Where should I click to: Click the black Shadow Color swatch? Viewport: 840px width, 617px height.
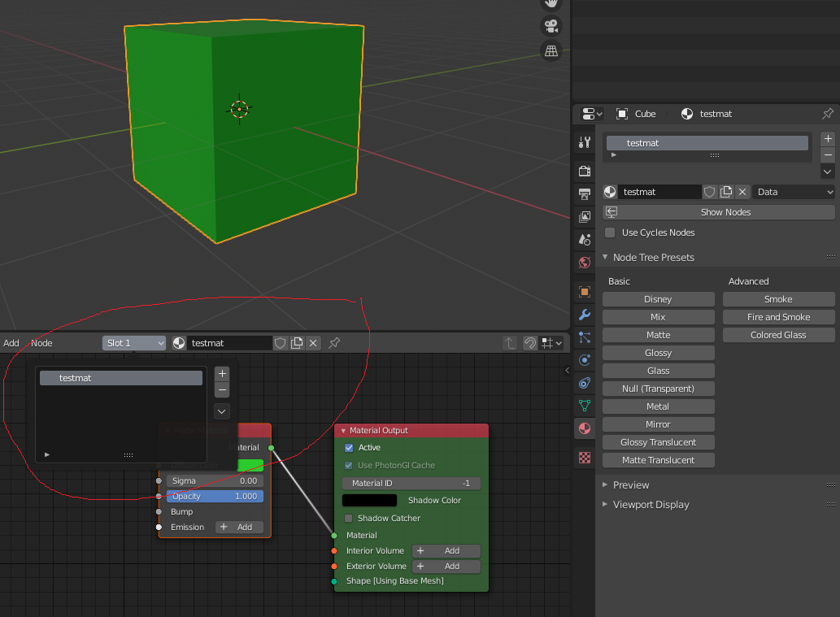pyautogui.click(x=369, y=501)
